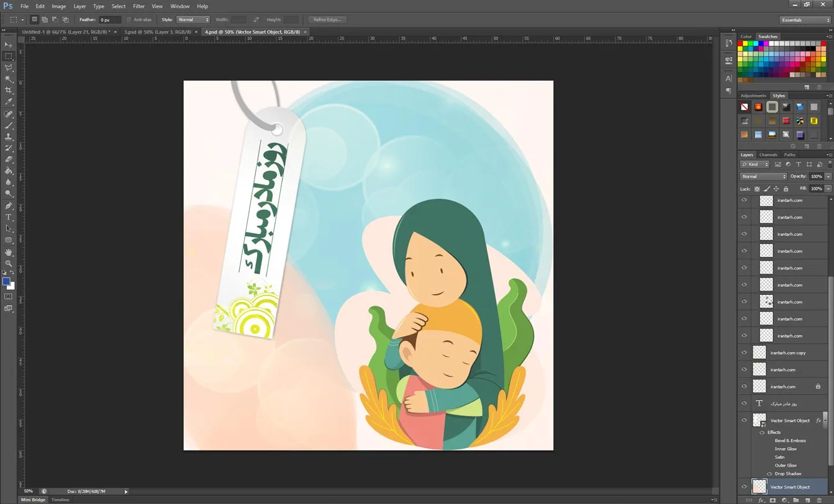Open the Filter menu
Image resolution: width=834 pixels, height=504 pixels.
(x=138, y=6)
